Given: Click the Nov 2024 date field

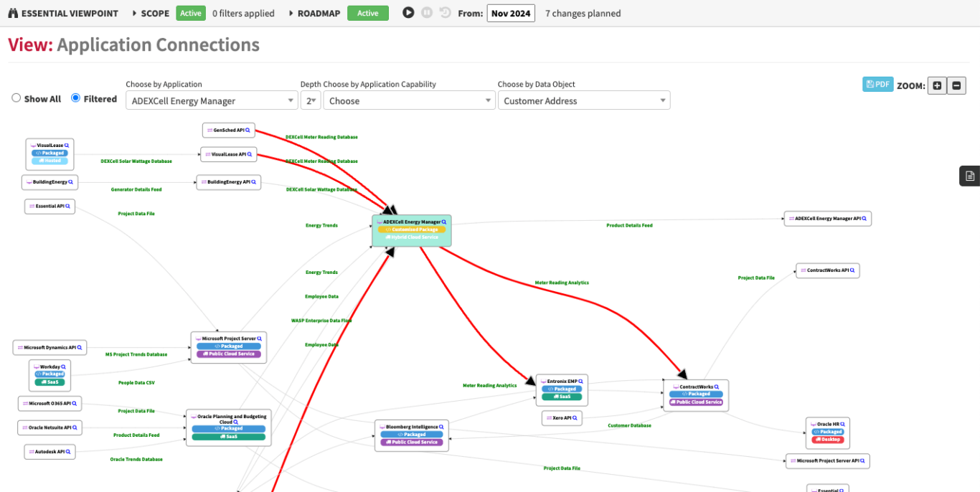Looking at the screenshot, I should coord(511,13).
